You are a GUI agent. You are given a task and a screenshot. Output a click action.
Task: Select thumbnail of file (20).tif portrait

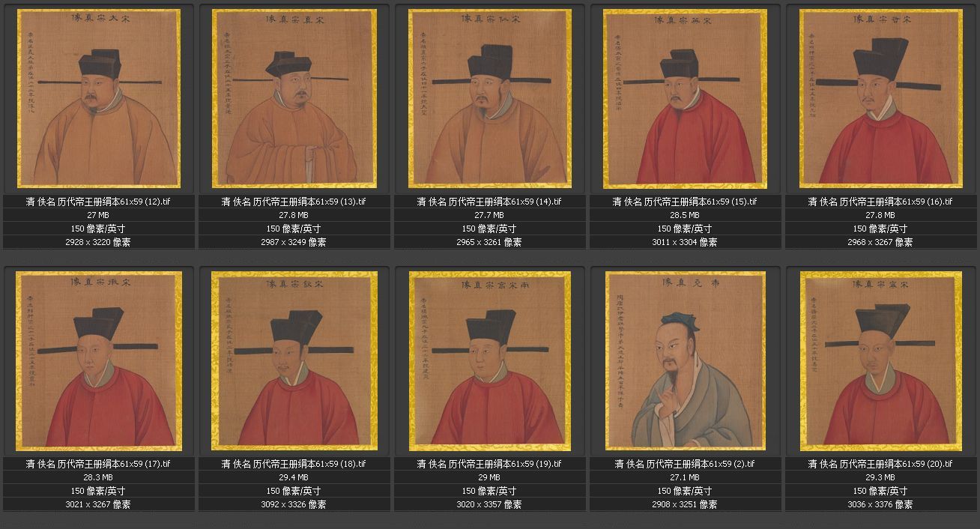pos(881,360)
